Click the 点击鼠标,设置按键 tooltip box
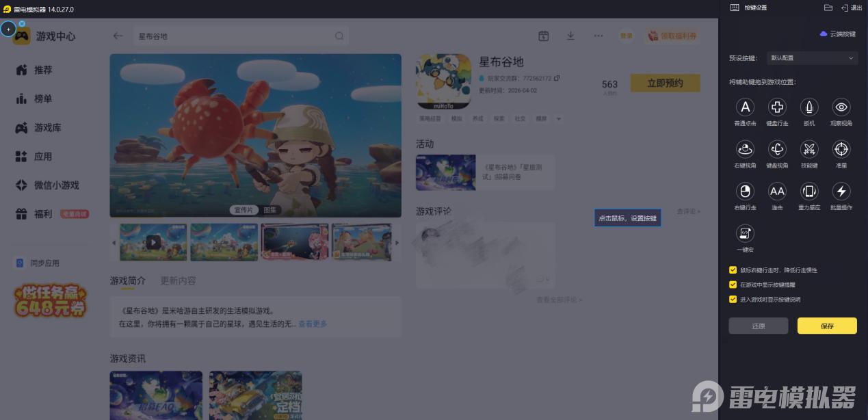The width and height of the screenshot is (868, 420). (x=627, y=218)
